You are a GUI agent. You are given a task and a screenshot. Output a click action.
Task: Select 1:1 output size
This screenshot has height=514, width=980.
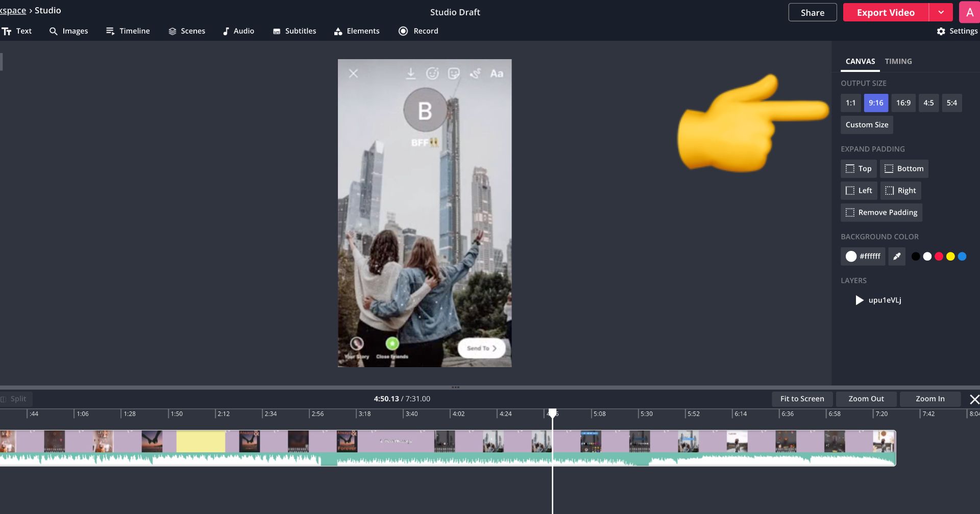pyautogui.click(x=850, y=103)
